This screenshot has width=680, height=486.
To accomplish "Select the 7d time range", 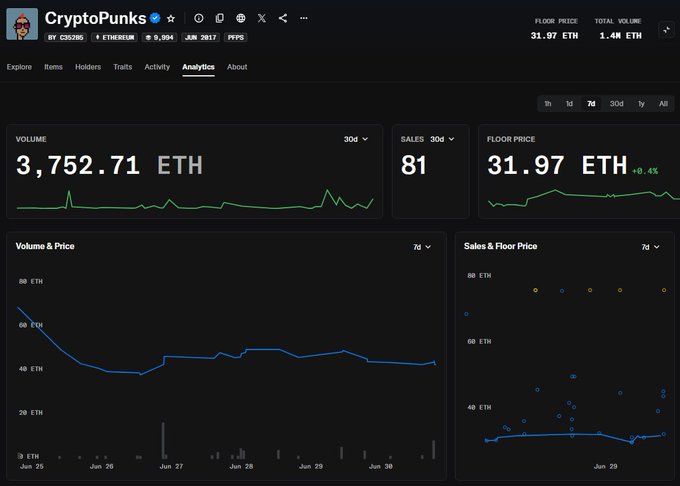I will click(x=591, y=104).
